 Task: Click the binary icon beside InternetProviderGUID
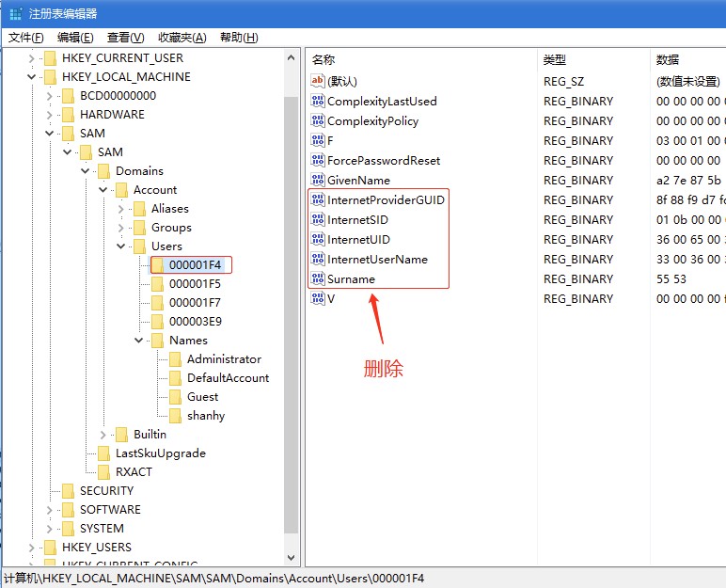[318, 199]
